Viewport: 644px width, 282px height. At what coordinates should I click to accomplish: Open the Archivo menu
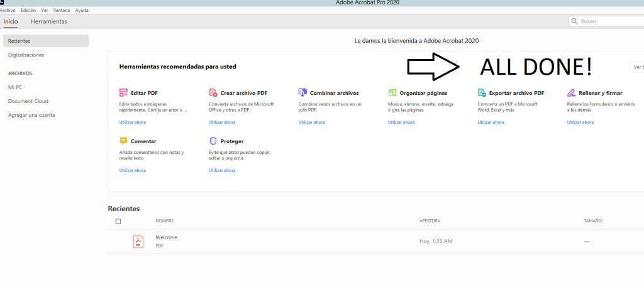point(8,10)
